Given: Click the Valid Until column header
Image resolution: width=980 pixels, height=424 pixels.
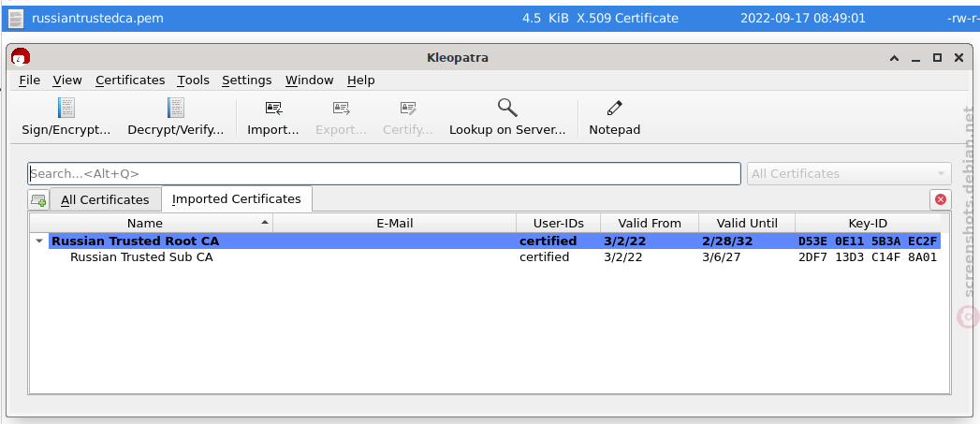Looking at the screenshot, I should click(747, 224).
